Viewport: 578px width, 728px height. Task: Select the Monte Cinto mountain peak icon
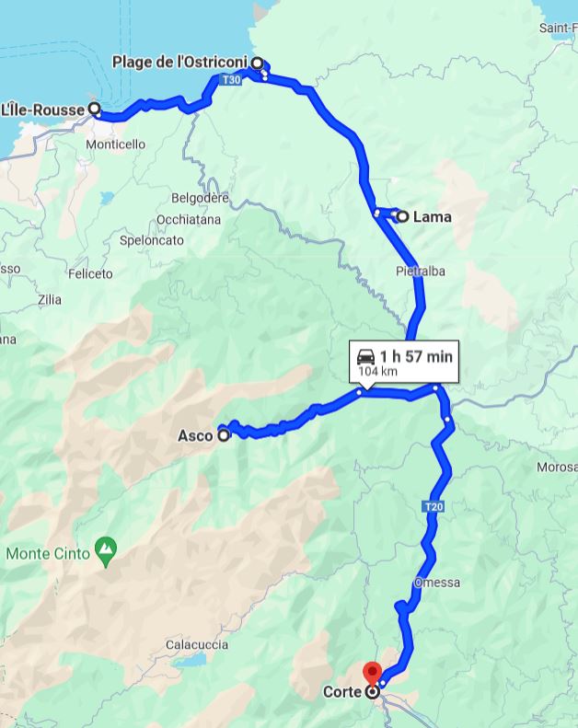(x=106, y=551)
